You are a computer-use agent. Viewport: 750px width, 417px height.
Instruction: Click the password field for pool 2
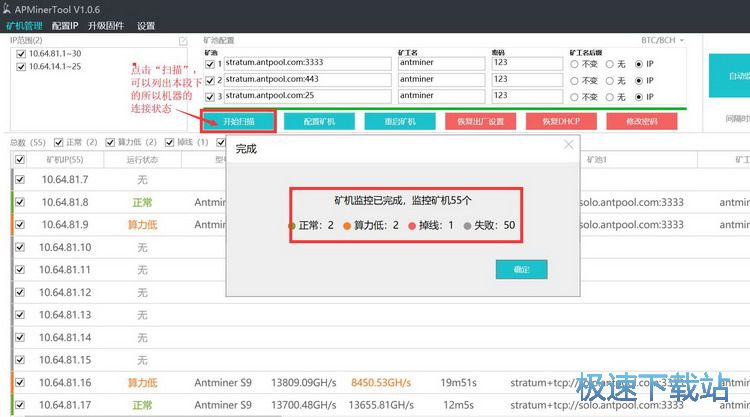pyautogui.click(x=527, y=79)
